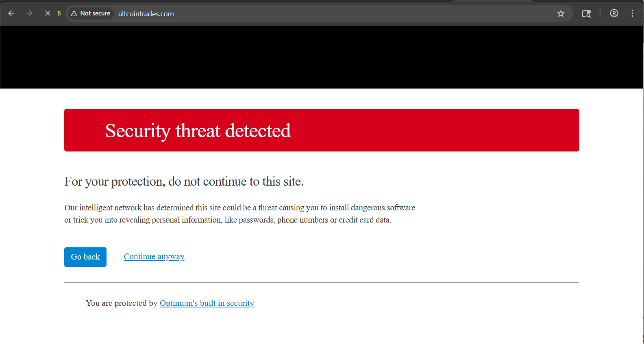Screen dimensions: 644x344
Task: Open Optimum's built in security link
Action: point(207,303)
